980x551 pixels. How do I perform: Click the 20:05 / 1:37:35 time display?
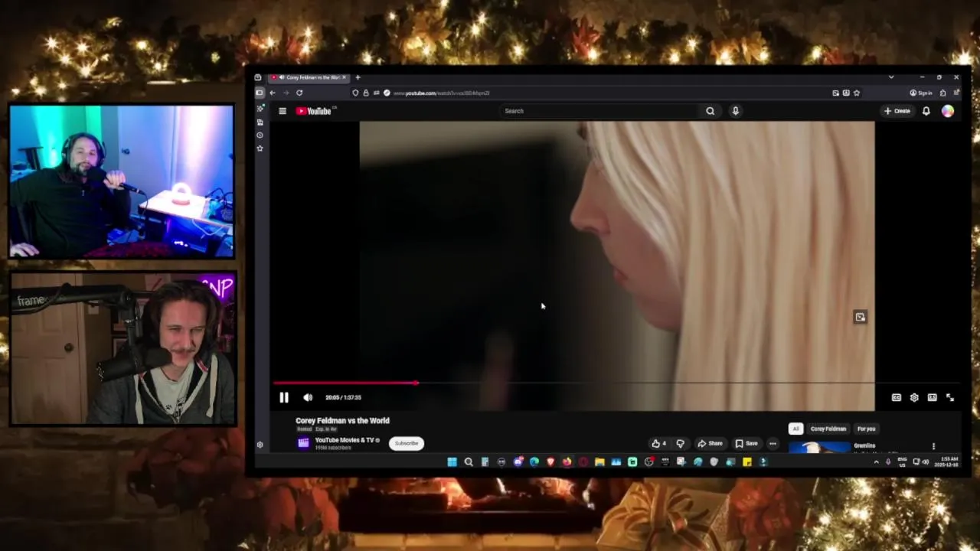[x=343, y=397]
